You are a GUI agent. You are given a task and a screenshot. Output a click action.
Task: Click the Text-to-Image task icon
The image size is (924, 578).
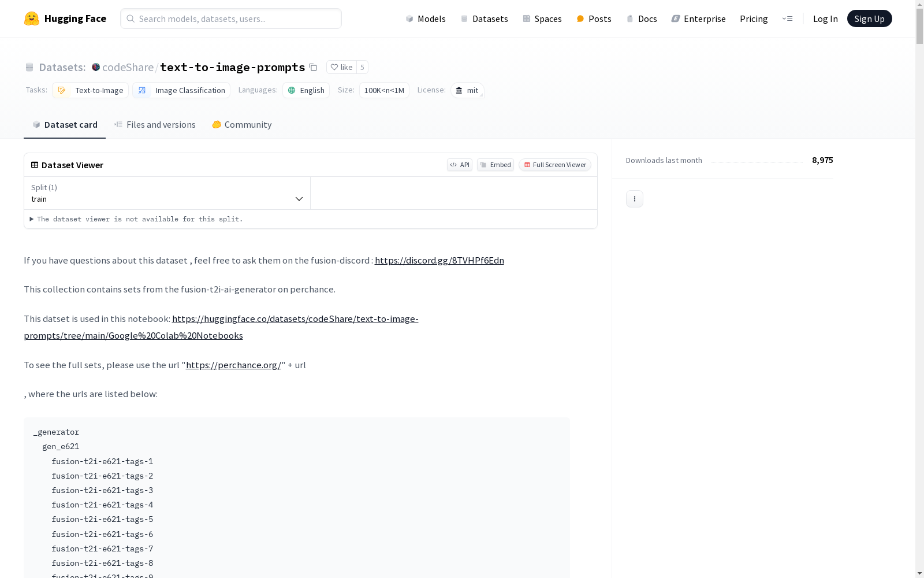(62, 90)
